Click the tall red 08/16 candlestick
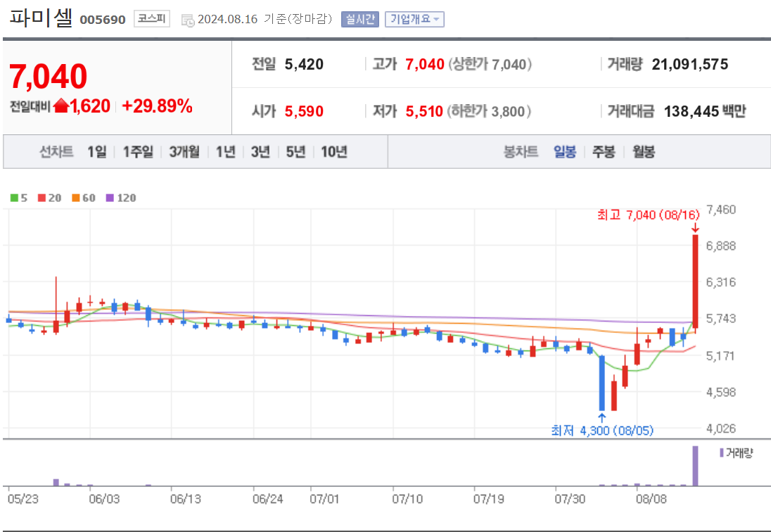This screenshot has width=771, height=532. coord(695,281)
